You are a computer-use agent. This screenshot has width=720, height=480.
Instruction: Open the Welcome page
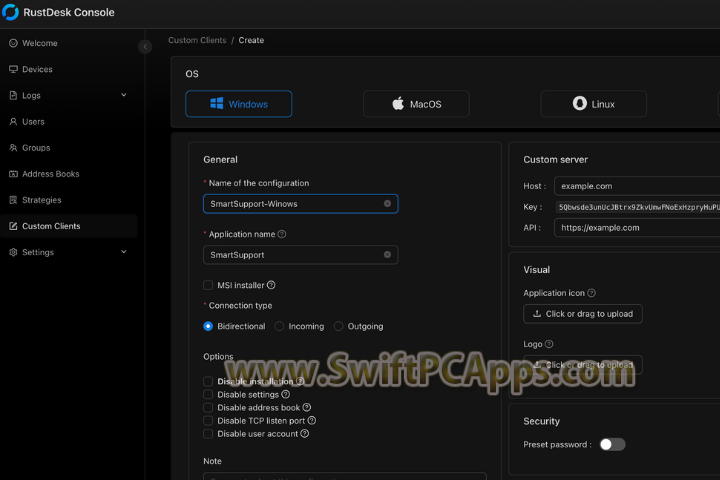[x=69, y=43]
